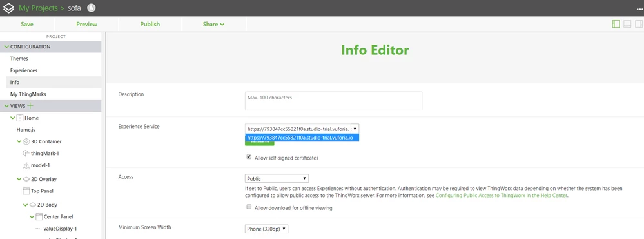The width and height of the screenshot is (644, 239).
Task: Open the Experience Service dropdown arrow
Action: (355, 129)
